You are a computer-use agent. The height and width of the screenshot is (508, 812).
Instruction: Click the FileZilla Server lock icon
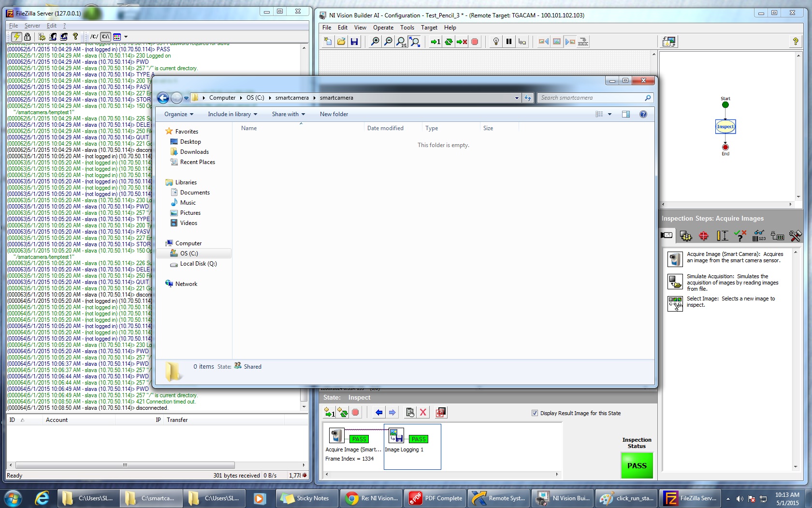(x=28, y=36)
